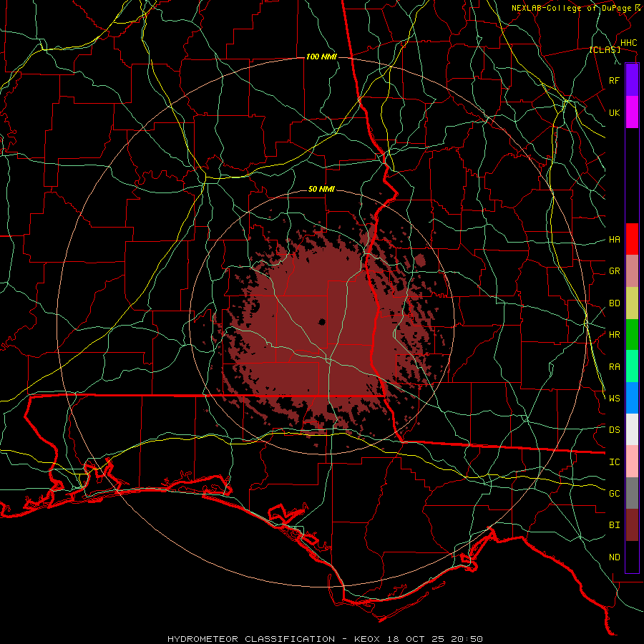This screenshot has height=644, width=644.
Task: Click the ND legend label
Action: (614, 557)
